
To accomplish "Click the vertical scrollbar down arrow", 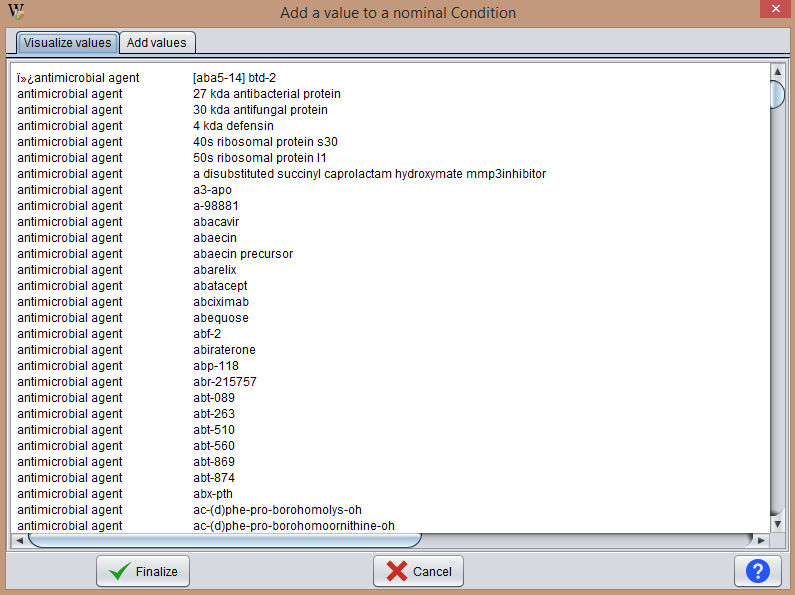I will (x=777, y=525).
